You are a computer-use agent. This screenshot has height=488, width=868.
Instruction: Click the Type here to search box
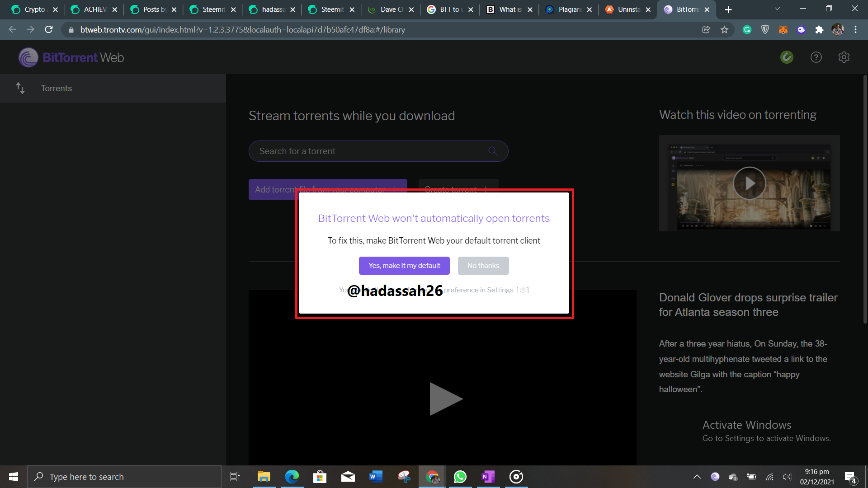click(124, 477)
